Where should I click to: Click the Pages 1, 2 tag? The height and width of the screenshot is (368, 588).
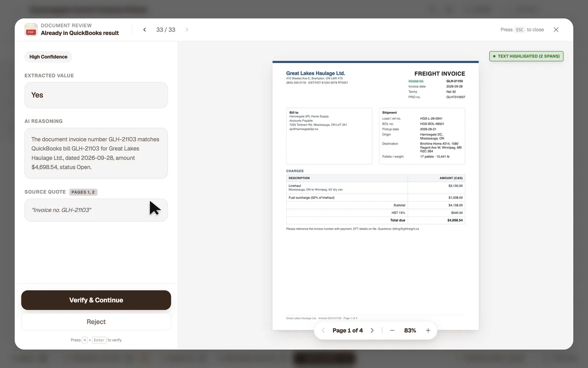pyautogui.click(x=83, y=192)
